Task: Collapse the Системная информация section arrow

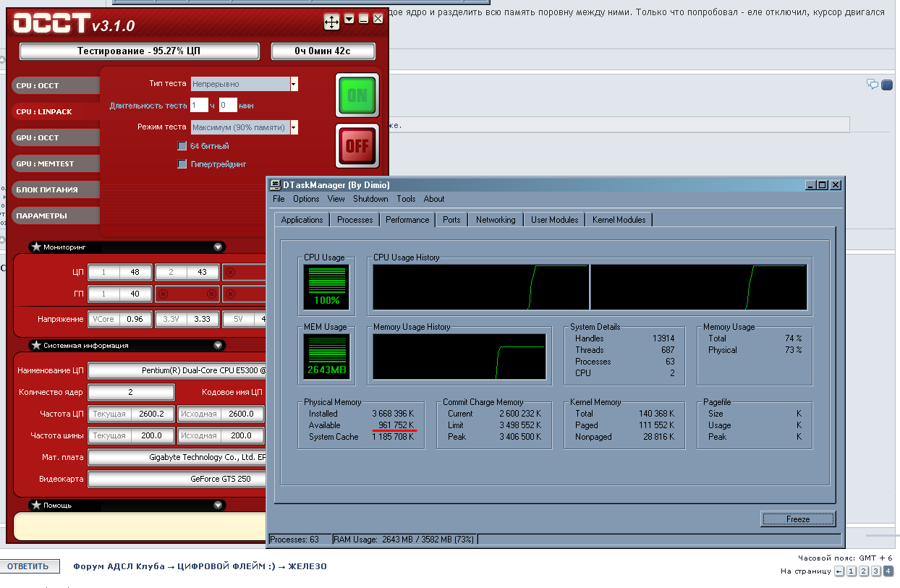Action: [218, 346]
